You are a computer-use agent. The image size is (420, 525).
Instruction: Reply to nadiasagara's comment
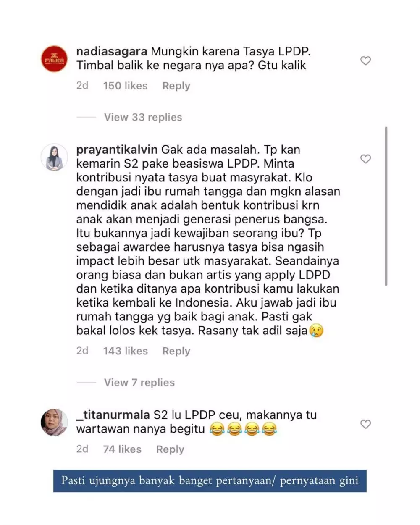click(176, 86)
